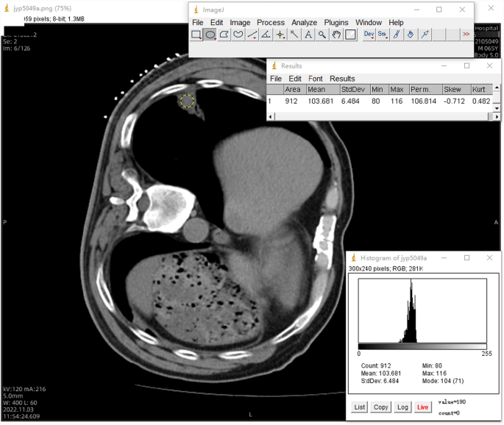Select the Magnifying glass tool
Image resolution: width=504 pixels, height=425 pixels.
(x=322, y=35)
